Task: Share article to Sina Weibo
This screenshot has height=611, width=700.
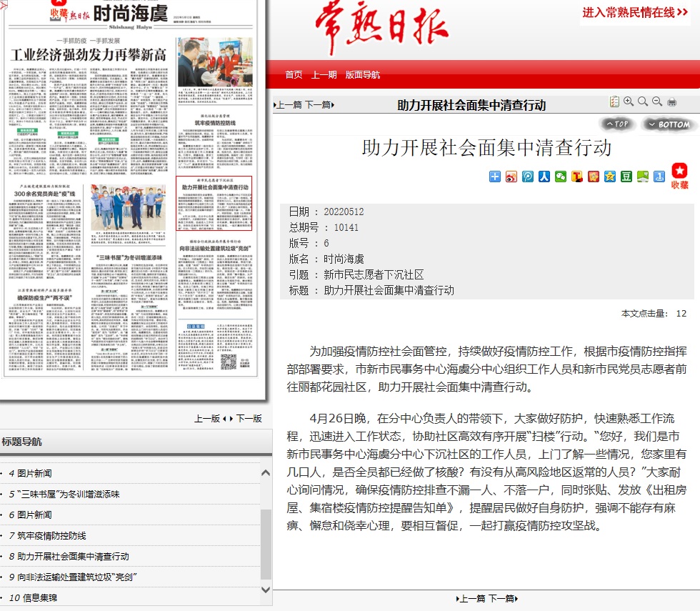Action: (511, 177)
